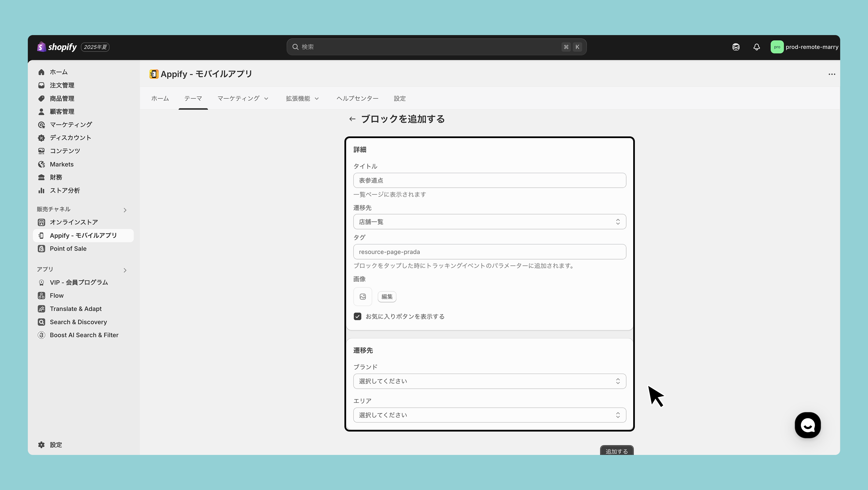Open the notifications bell icon
Screen dimensions: 868x490
(756, 47)
